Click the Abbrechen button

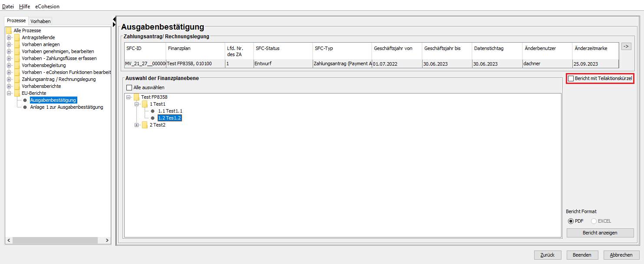621,255
